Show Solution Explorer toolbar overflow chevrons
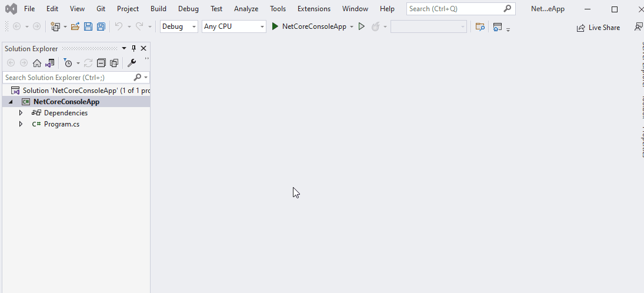Screen dimensions: 644x293 click(x=146, y=59)
